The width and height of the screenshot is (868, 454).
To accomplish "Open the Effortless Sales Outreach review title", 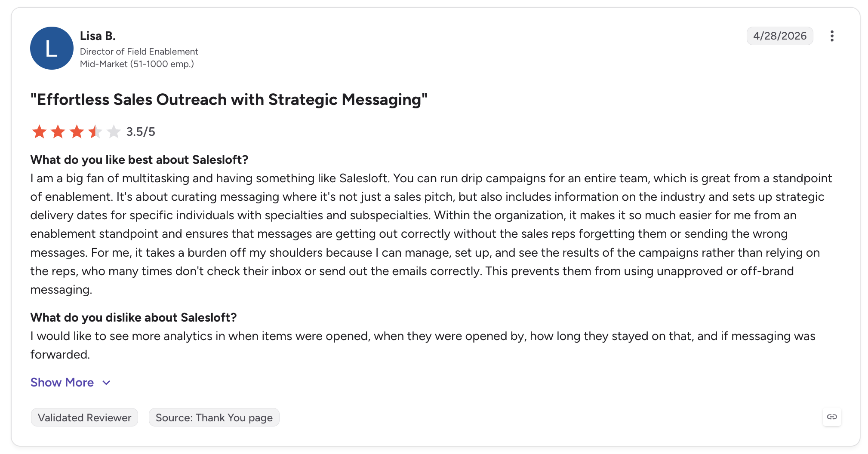I will click(x=229, y=99).
